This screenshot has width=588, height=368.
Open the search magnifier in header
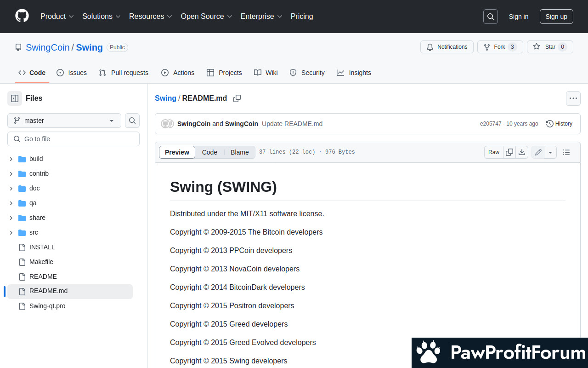[x=491, y=17]
